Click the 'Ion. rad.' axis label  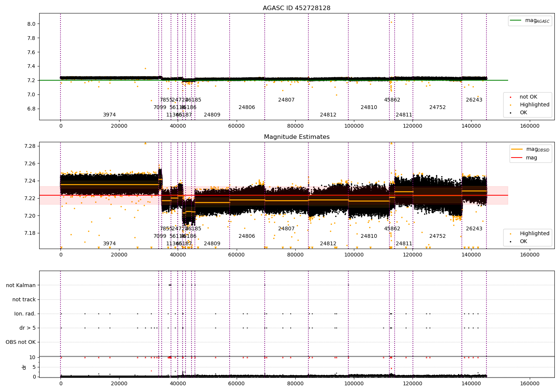[25, 314]
